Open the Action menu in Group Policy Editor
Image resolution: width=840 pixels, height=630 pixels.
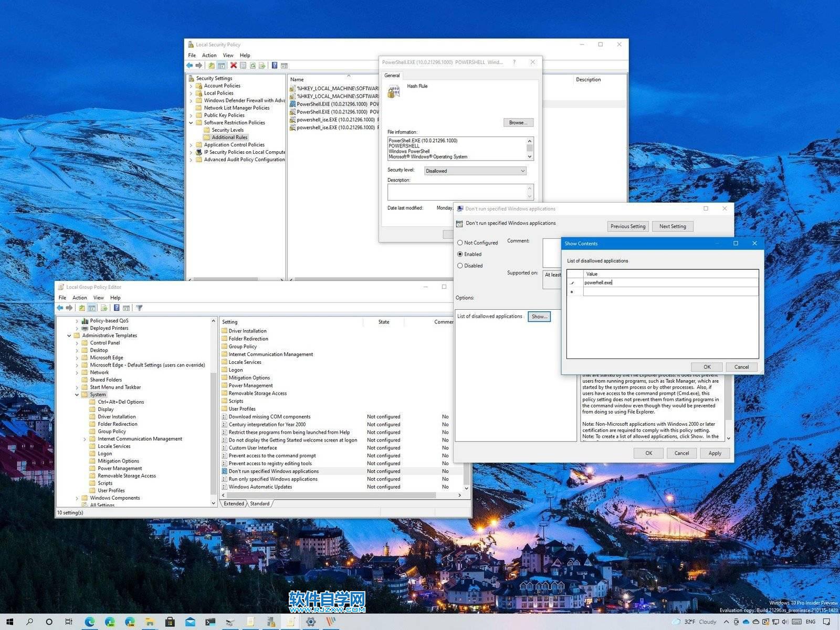tap(79, 297)
